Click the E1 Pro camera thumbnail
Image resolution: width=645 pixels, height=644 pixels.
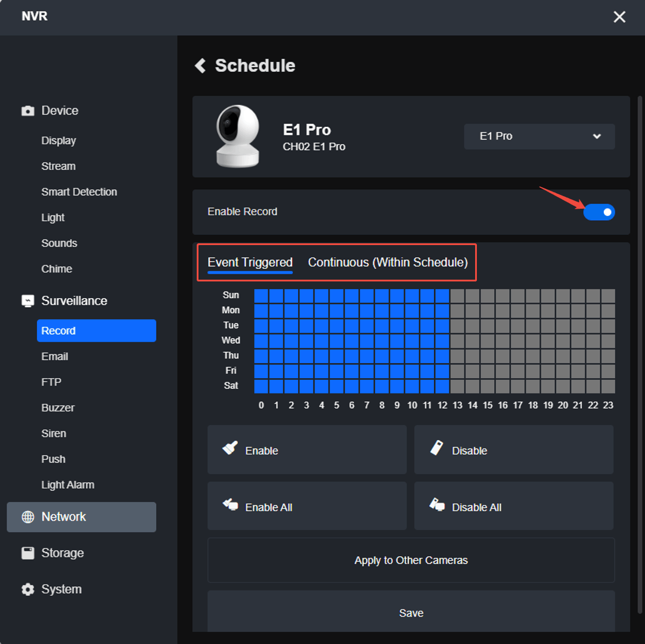[238, 136]
